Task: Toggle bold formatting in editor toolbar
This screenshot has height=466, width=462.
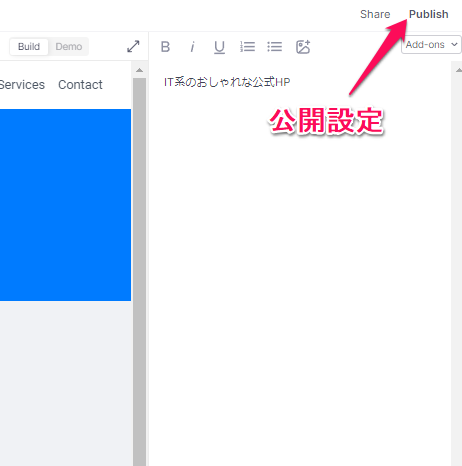Action: click(165, 47)
